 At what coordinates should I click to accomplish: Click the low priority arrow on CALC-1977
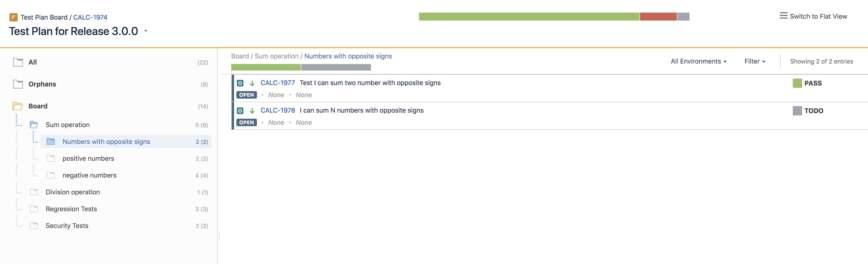click(x=252, y=83)
